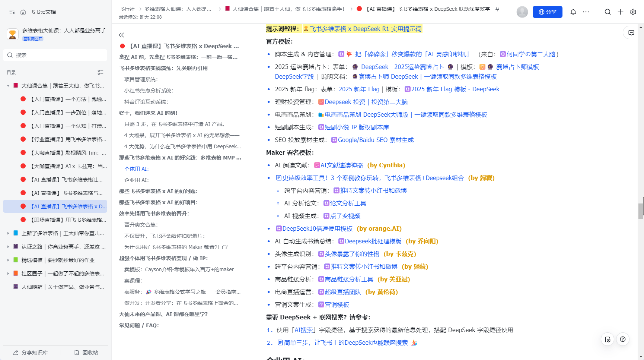Screen dimensions: 644x360
Task: Jump to outline item 企业用 AI:
Action: (137, 180)
